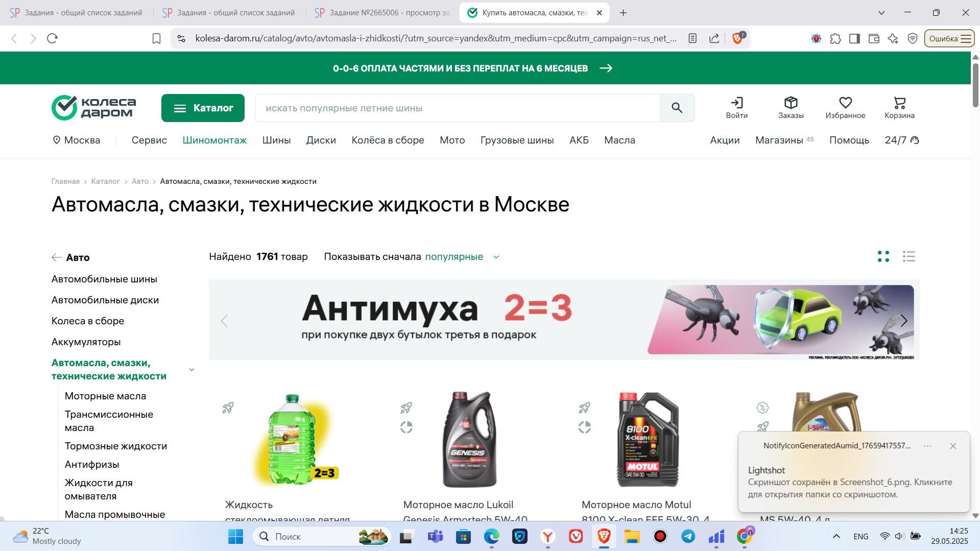Open the Акции link
The image size is (980, 551).
coord(725,140)
